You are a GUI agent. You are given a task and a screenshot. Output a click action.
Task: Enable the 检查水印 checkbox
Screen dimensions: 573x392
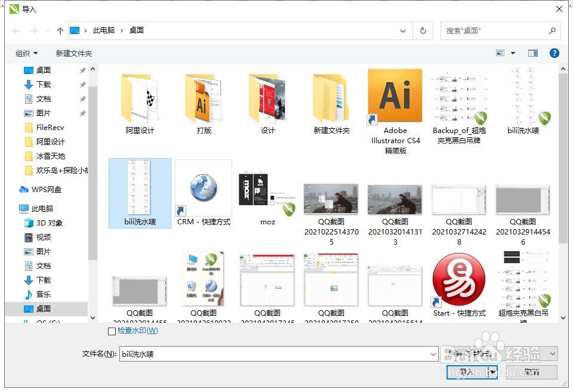[112, 331]
